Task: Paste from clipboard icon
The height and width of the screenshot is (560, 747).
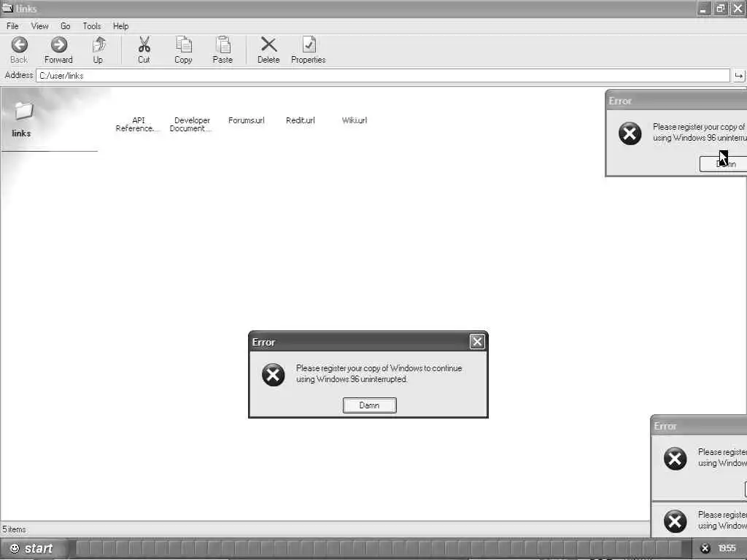Action: [x=222, y=44]
